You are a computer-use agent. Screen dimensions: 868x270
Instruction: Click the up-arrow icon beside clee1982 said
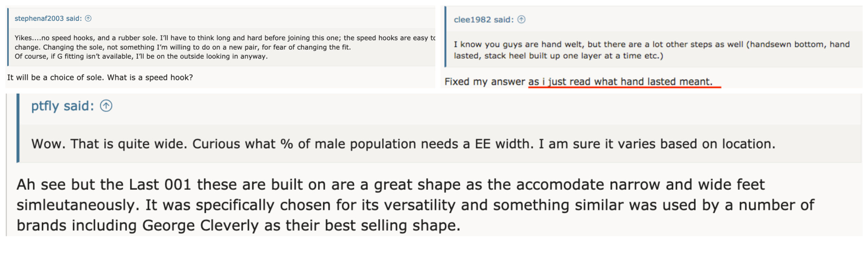pos(521,19)
